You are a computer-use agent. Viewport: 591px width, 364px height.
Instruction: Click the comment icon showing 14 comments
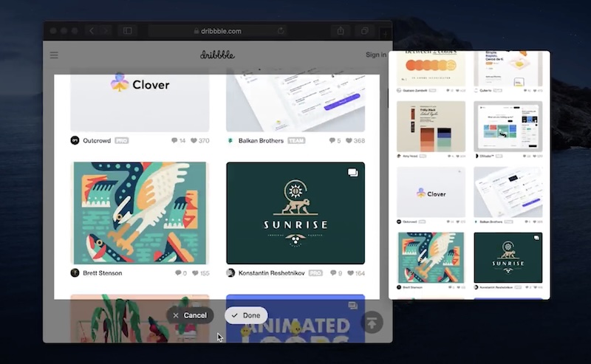pyautogui.click(x=174, y=140)
